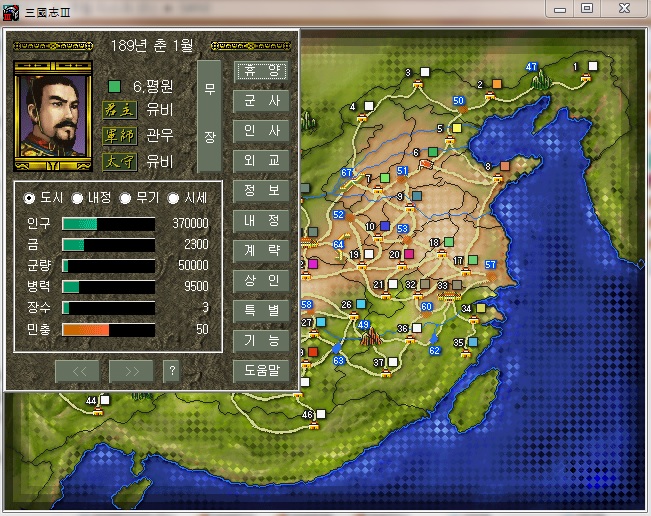Image resolution: width=651 pixels, height=516 pixels.
Task: Click the red flag marker near city 6
Action: pos(426,164)
